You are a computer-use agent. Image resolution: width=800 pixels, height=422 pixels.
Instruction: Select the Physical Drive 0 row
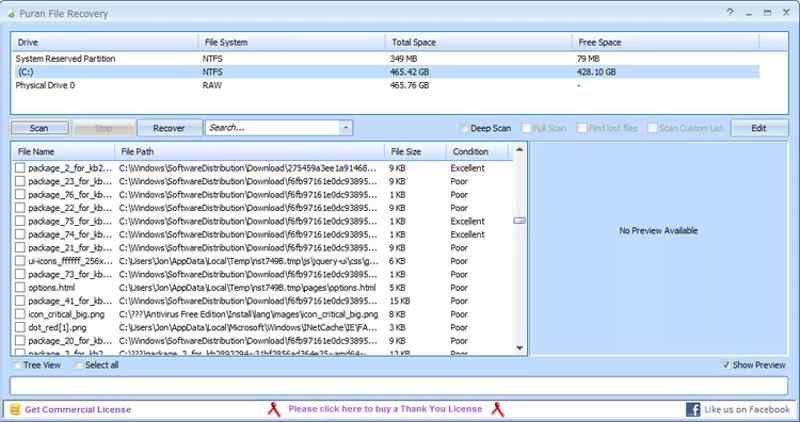(385, 85)
